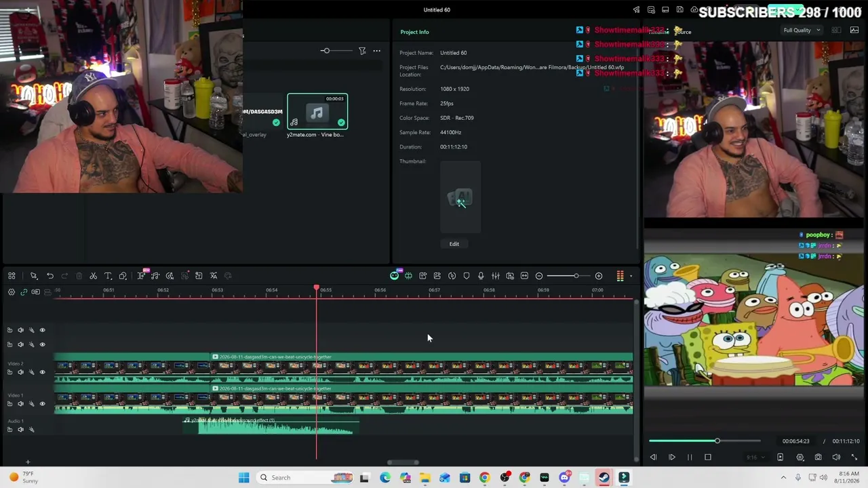Viewport: 868px width, 488px height.
Task: Open Steam from the taskbar
Action: click(604, 478)
